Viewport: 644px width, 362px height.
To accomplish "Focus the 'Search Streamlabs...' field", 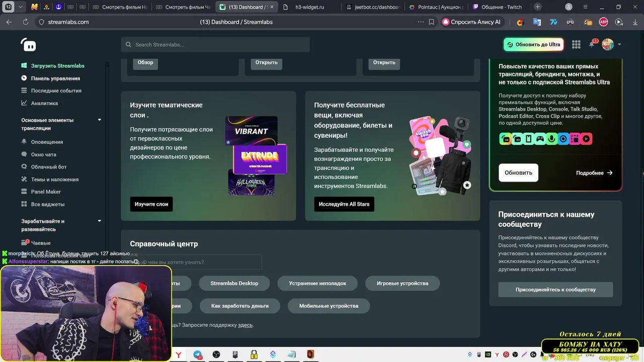I will 215,44.
